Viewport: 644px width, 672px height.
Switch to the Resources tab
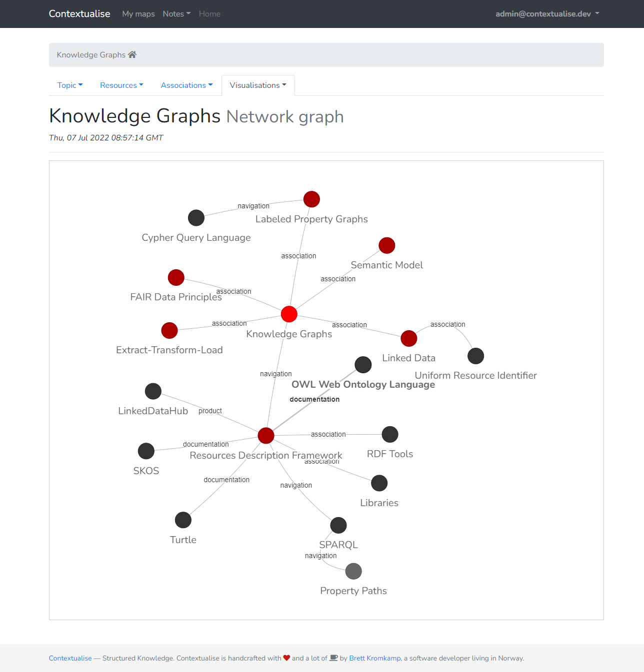pos(121,85)
